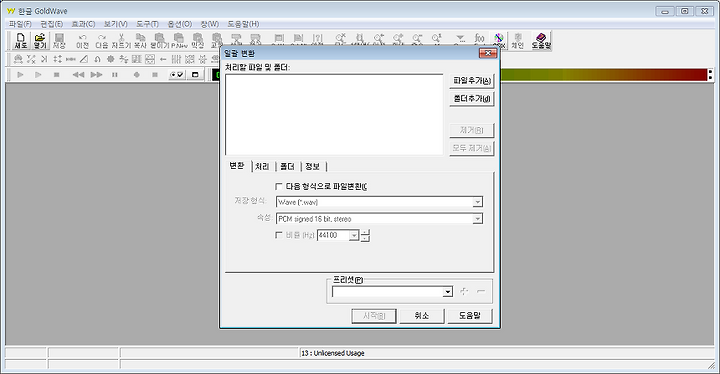Click the reverse arrow effect icon
720x374 pixels.
(x=163, y=59)
